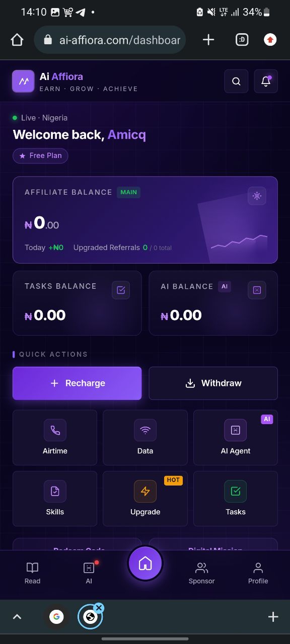290x644 pixels.
Task: Open the Tasks checkmark tile
Action: [x=236, y=499]
